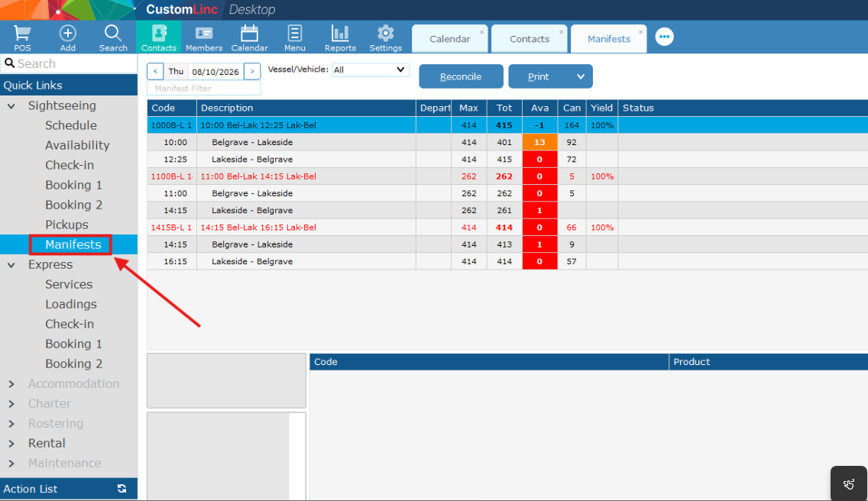Open the Members card icon
This screenshot has height=501, width=868.
pyautogui.click(x=204, y=37)
